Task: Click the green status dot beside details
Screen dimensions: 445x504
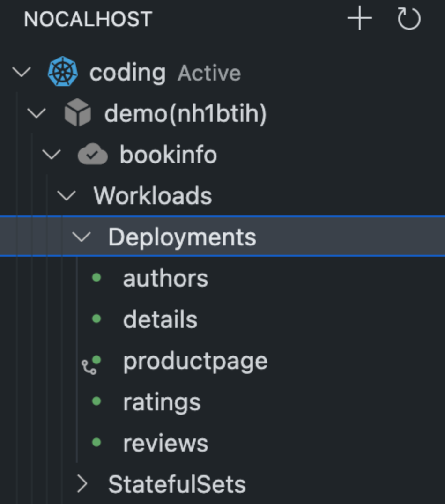Action: [x=96, y=319]
